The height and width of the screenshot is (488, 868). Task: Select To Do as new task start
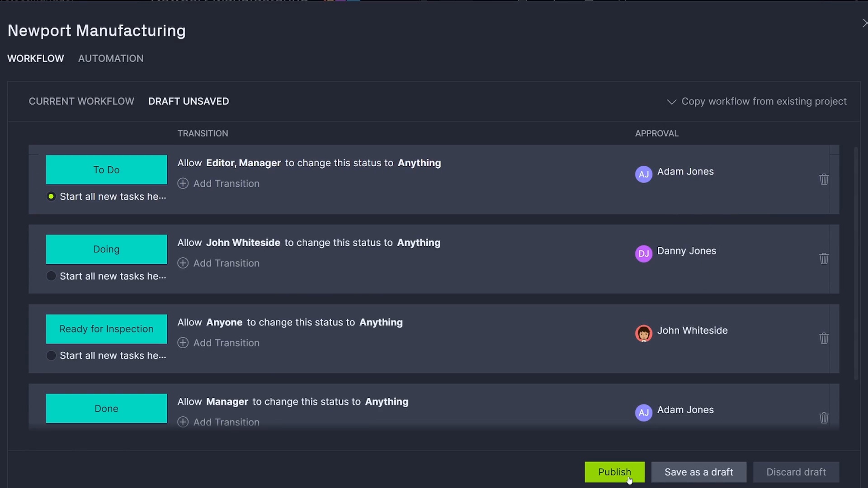pos(51,197)
